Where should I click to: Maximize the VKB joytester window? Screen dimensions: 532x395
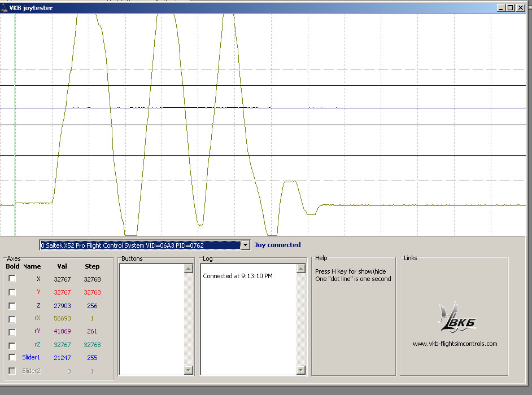click(510, 7)
